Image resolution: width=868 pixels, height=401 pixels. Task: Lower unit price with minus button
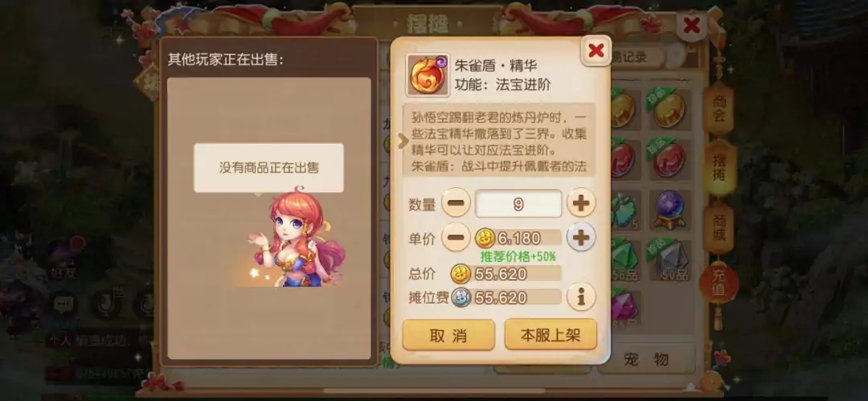[x=456, y=238]
